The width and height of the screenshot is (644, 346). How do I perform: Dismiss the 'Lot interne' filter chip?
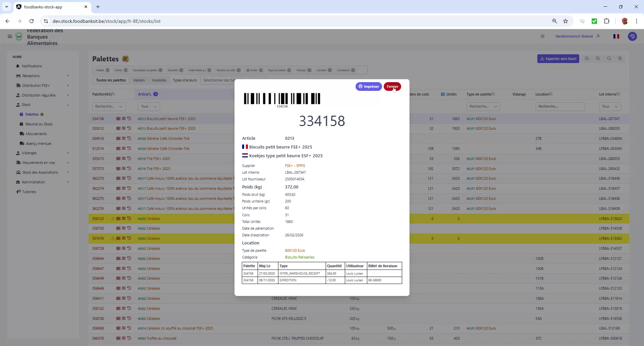[x=353, y=70]
